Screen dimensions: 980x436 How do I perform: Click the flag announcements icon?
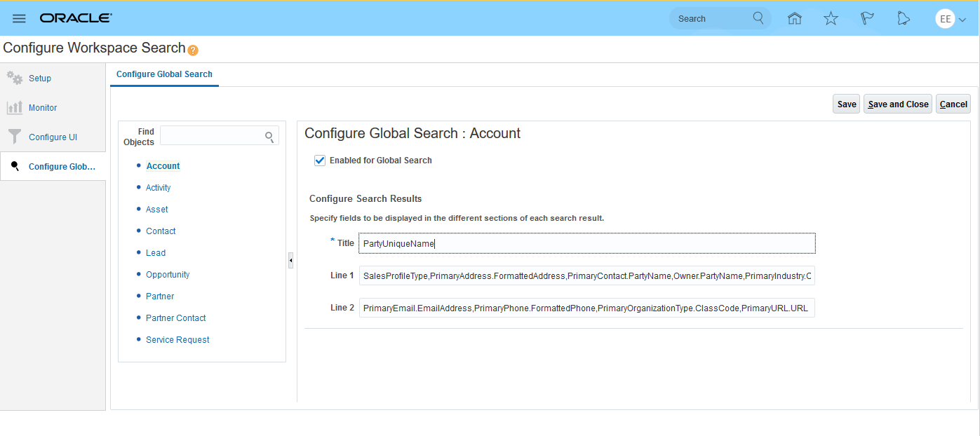(x=867, y=18)
